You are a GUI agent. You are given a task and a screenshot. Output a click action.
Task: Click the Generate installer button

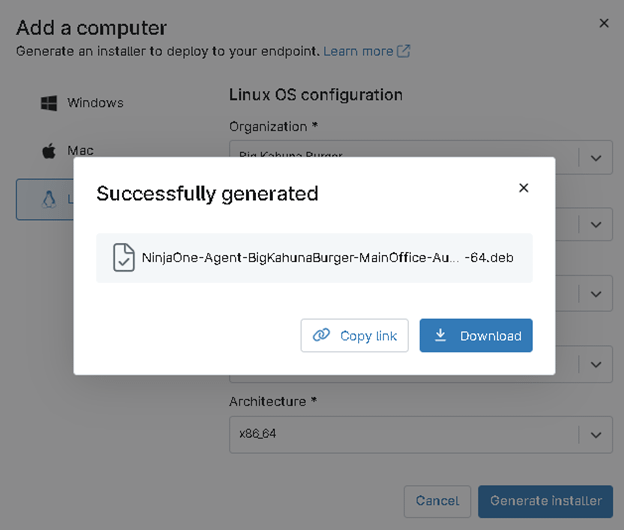545,500
